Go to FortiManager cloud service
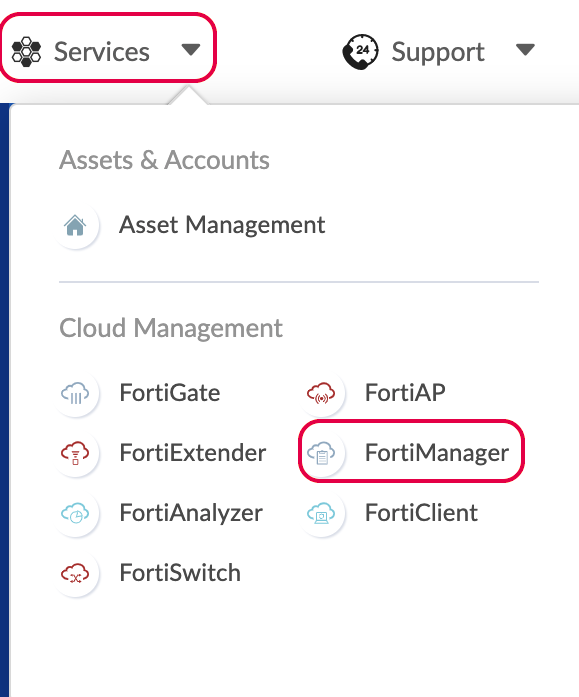 pos(437,453)
